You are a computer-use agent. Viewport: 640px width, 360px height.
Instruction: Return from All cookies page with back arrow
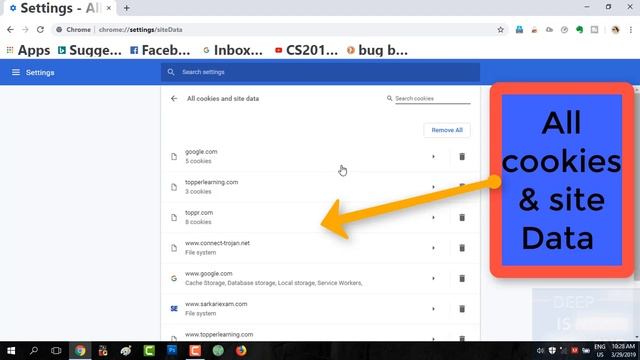pyautogui.click(x=174, y=98)
